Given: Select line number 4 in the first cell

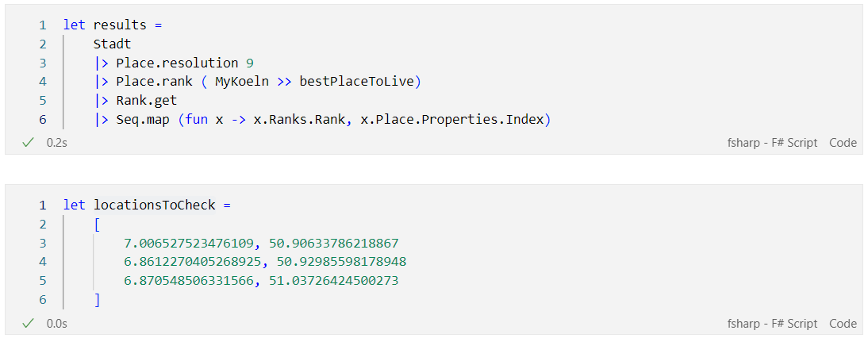Looking at the screenshot, I should [43, 82].
